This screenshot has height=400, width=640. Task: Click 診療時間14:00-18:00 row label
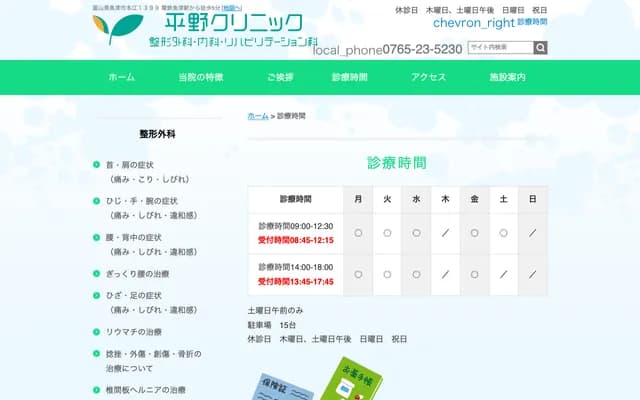[296, 267]
